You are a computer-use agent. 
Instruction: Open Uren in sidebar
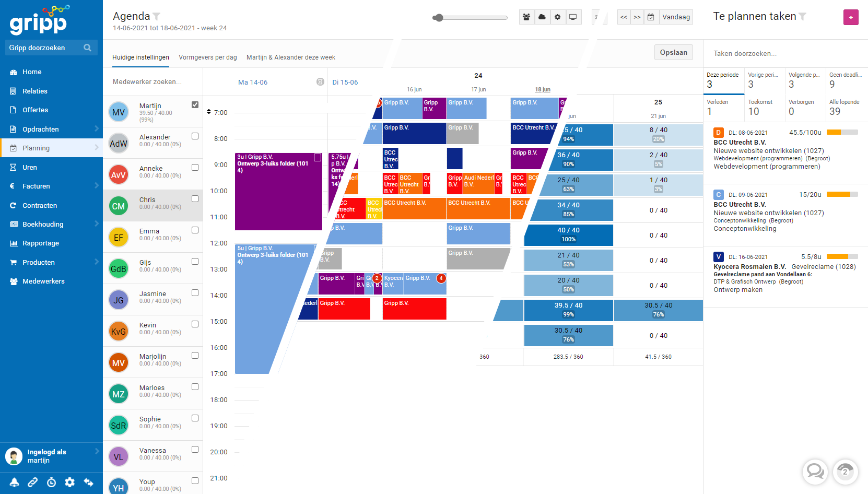(x=51, y=167)
